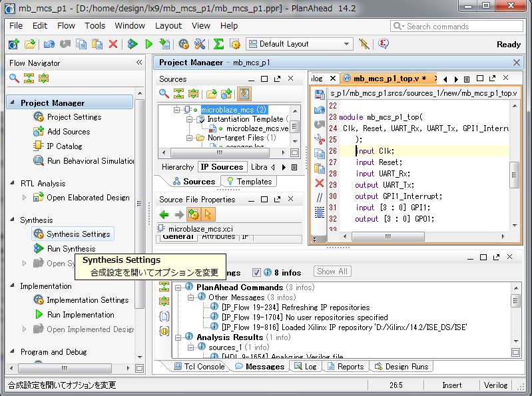Click the editor horizontal scrollbar thumb
The width and height of the screenshot is (532, 396).
coord(388,236)
